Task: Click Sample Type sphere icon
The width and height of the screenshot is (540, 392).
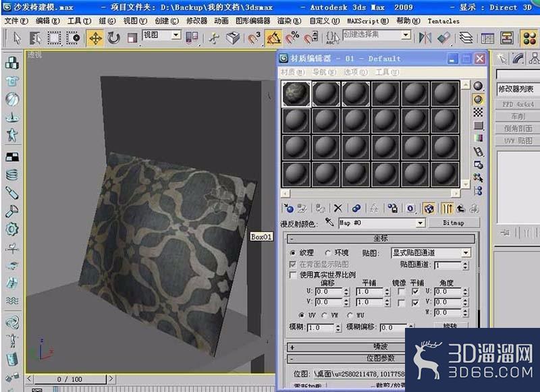Action: pyautogui.click(x=478, y=86)
